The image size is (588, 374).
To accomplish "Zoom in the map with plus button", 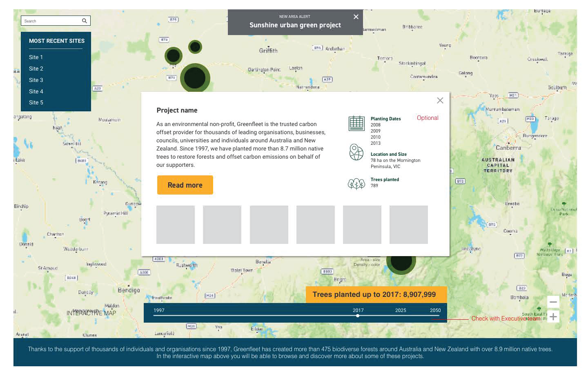I will coord(553,316).
